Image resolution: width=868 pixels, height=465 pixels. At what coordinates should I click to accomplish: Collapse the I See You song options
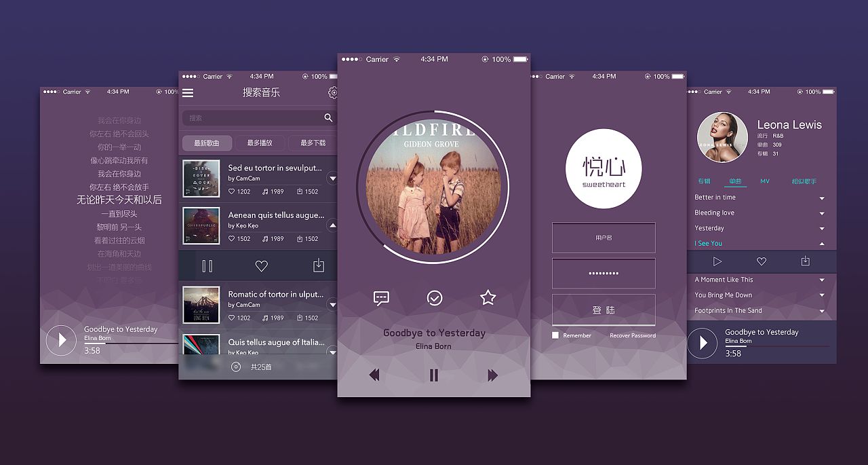click(822, 244)
